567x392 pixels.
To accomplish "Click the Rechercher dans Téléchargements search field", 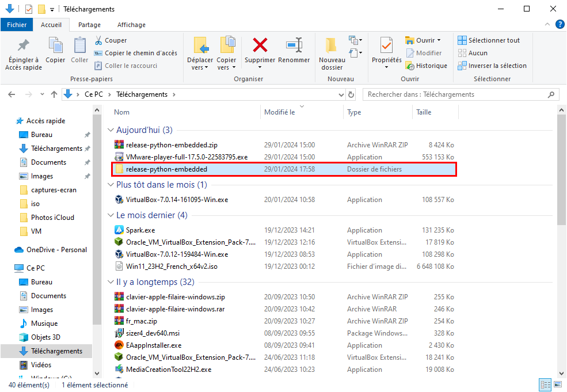I will point(461,94).
